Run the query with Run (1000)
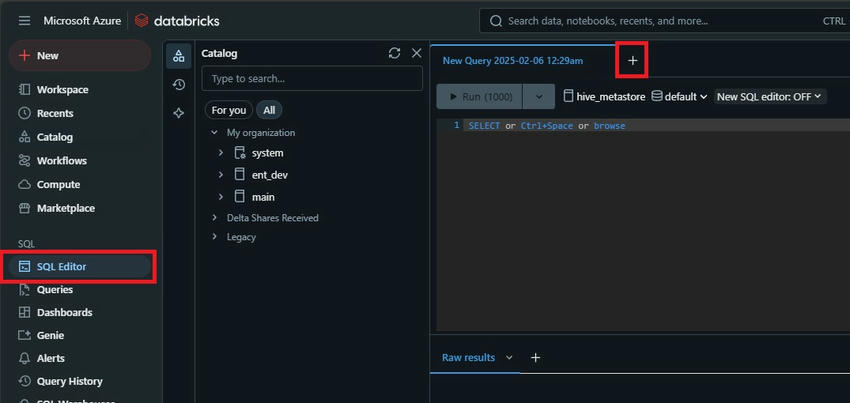 479,97
